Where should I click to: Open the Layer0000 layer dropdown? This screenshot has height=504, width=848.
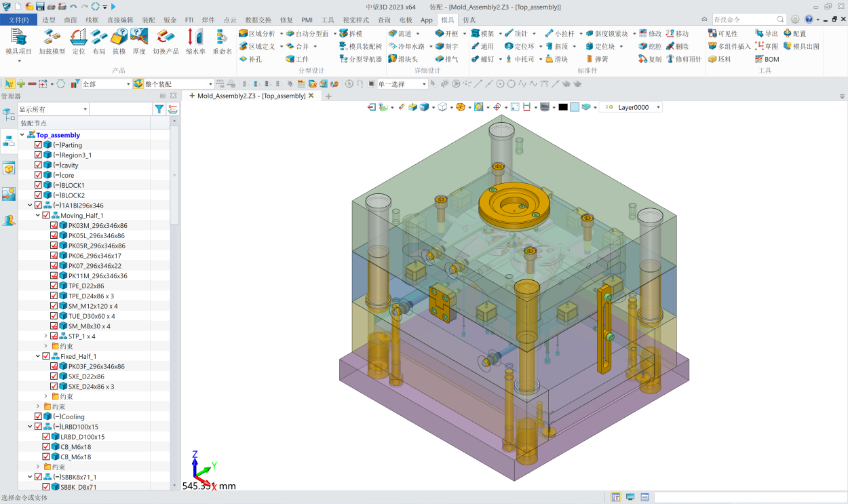630,107
